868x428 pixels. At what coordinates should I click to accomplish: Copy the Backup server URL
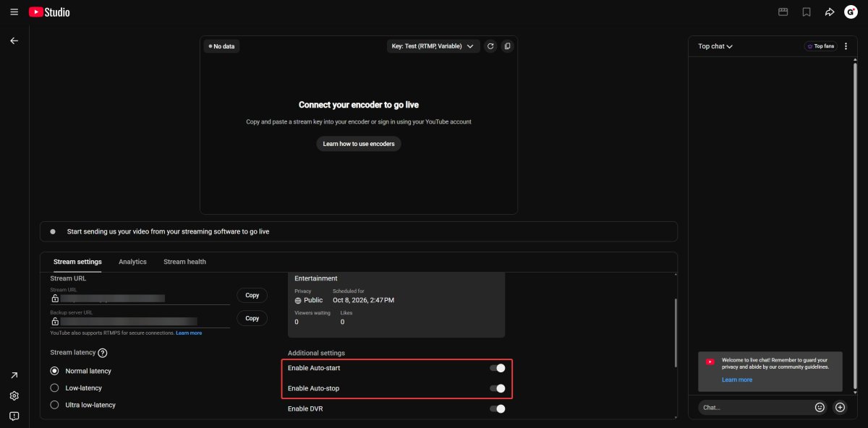coord(252,318)
